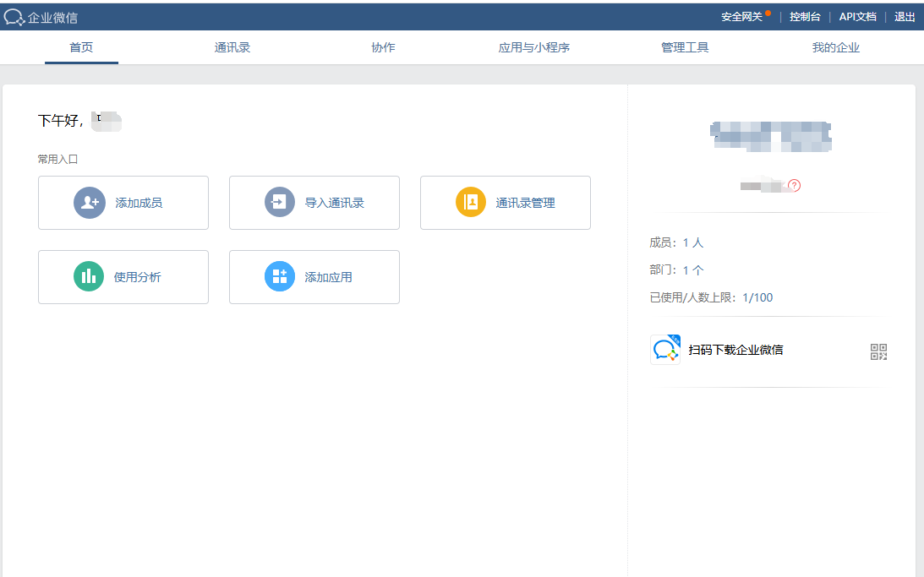
Task: Open the API文档 link
Action: click(x=857, y=17)
